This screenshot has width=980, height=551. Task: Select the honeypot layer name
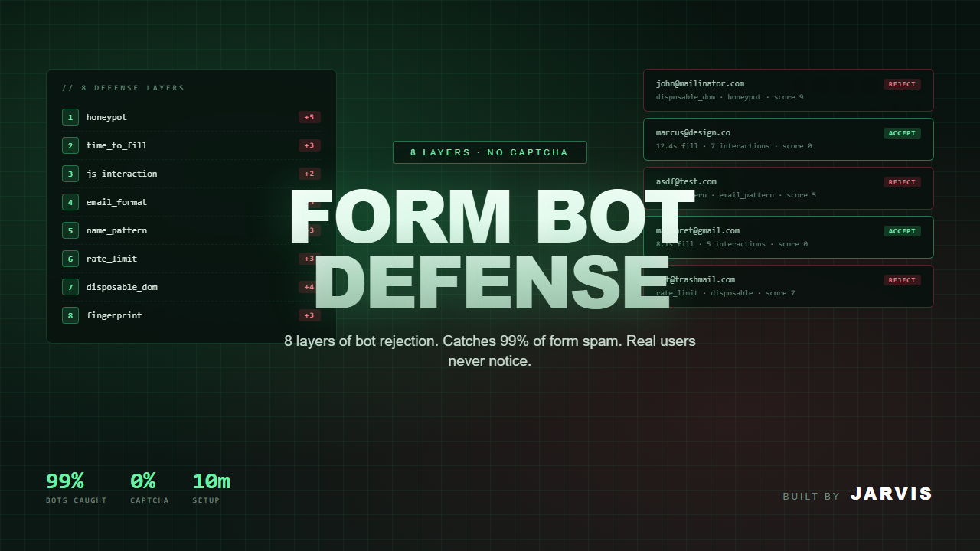(106, 117)
